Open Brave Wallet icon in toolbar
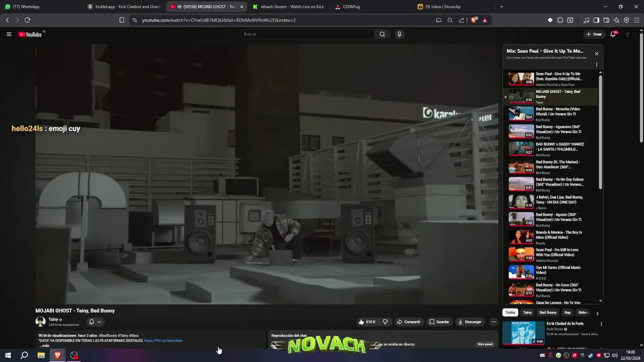Viewport: 644px width, 362px height. tap(606, 20)
